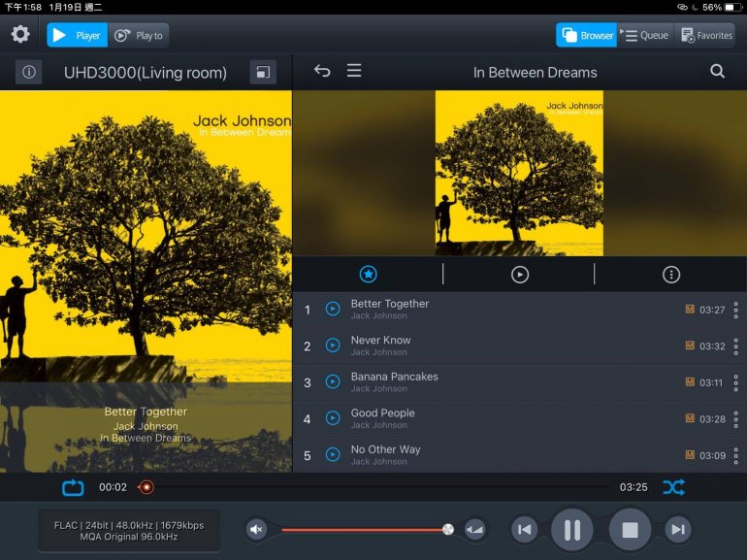Toggle the mini player view icon
The height and width of the screenshot is (560, 747).
pyautogui.click(x=263, y=72)
